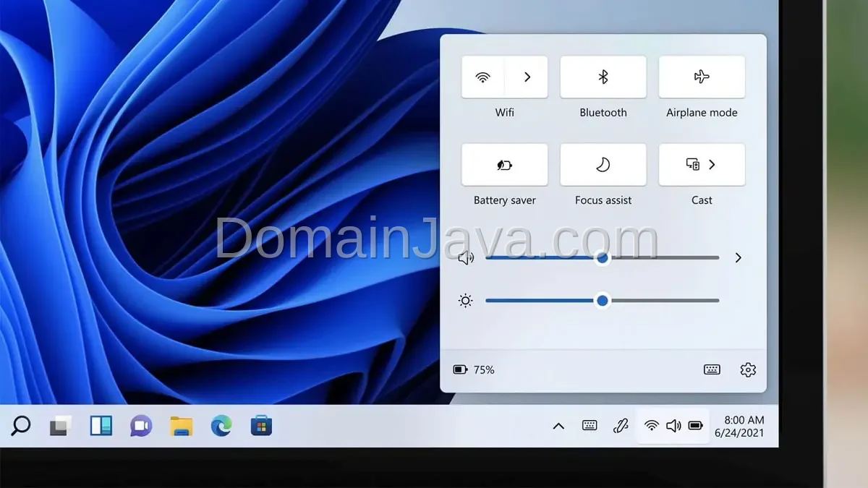This screenshot has width=868, height=488.
Task: Open the pen menu in system tray
Action: tap(620, 426)
